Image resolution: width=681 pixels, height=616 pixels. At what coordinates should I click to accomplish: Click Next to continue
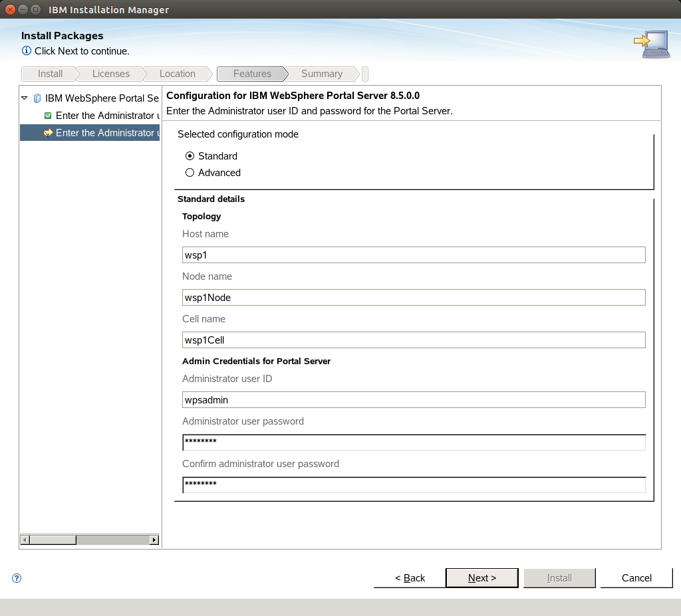(x=482, y=578)
